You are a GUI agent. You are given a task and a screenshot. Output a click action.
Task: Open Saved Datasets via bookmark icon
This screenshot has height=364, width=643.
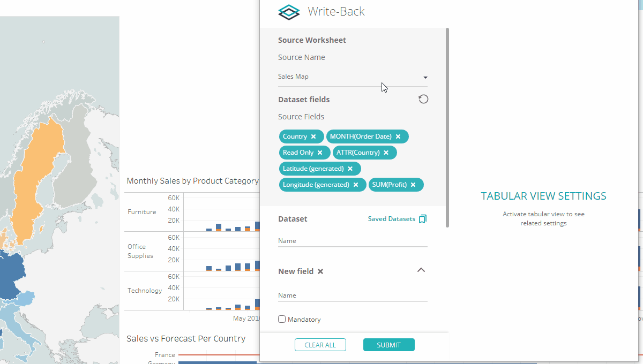pos(423,218)
